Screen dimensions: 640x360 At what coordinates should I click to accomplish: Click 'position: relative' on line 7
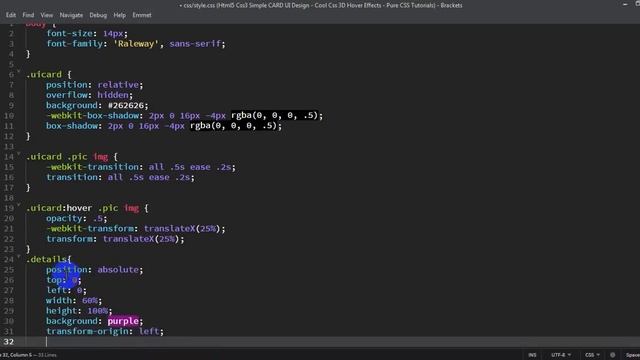pyautogui.click(x=93, y=85)
